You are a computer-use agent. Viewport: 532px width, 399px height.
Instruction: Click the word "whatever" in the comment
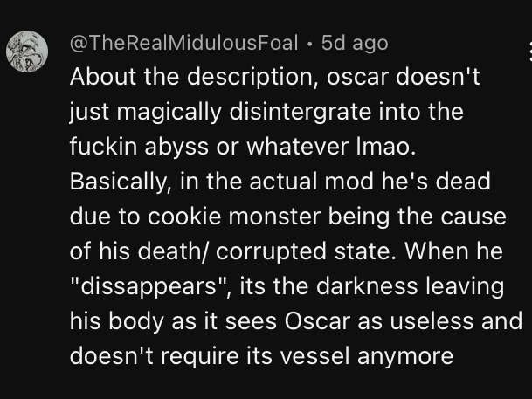click(277, 148)
